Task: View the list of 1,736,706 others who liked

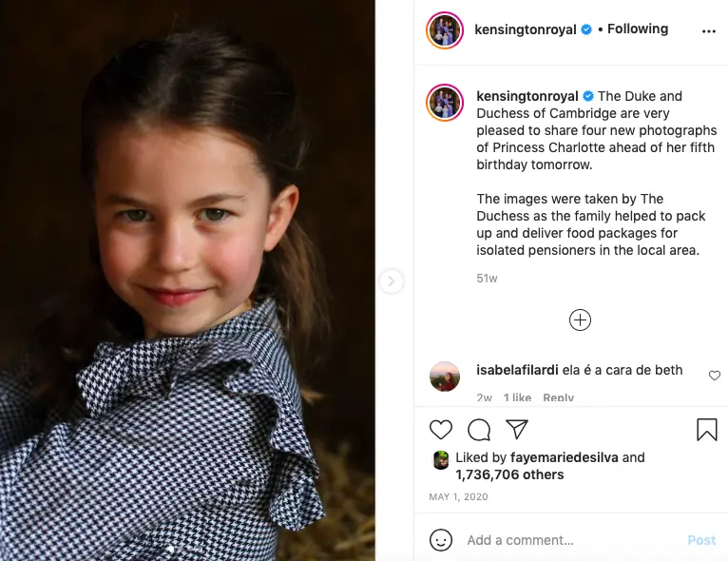Action: (509, 474)
